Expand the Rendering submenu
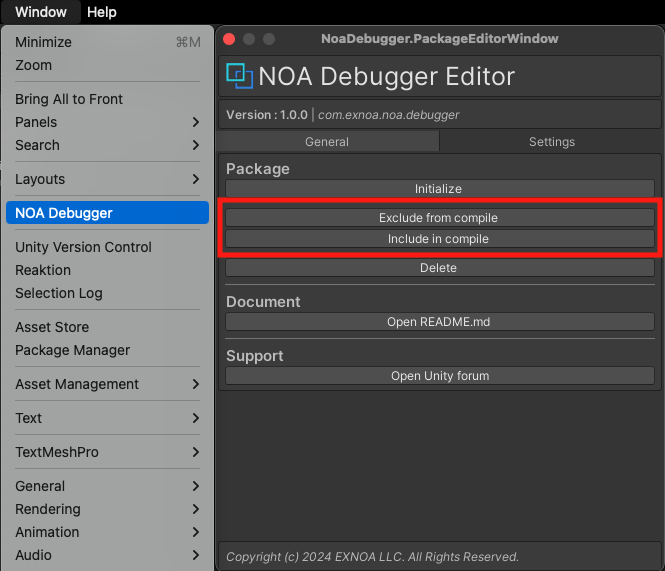 (108, 509)
